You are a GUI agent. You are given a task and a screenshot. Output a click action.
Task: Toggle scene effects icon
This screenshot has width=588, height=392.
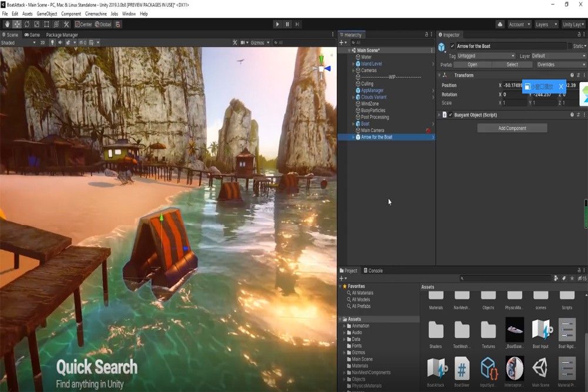point(68,43)
